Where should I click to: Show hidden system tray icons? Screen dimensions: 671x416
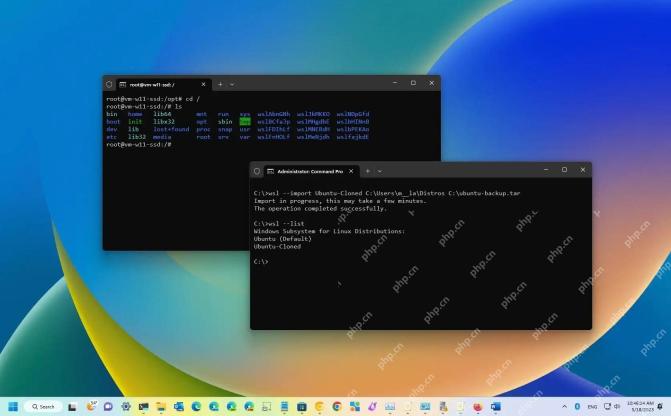tap(564, 406)
